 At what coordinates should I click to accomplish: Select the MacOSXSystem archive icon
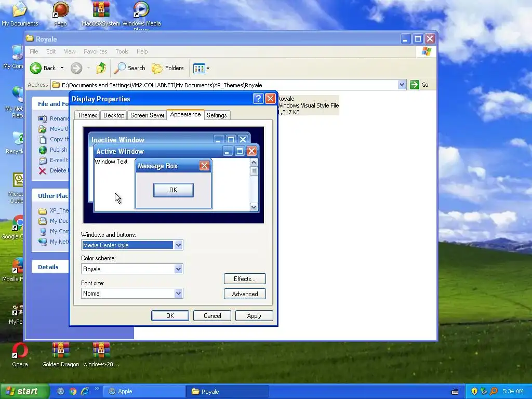tap(101, 14)
